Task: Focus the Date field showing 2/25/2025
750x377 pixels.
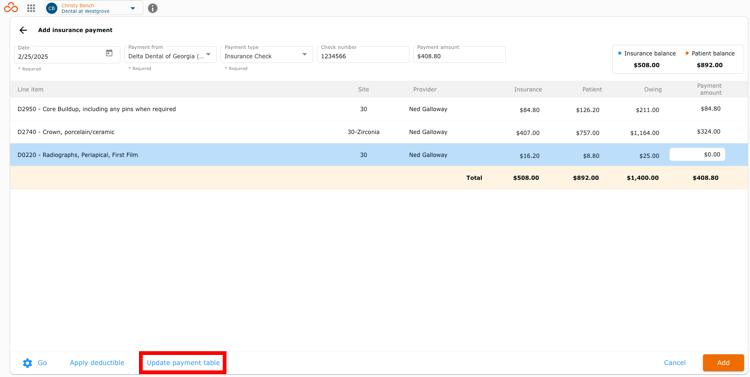Action: (x=67, y=55)
